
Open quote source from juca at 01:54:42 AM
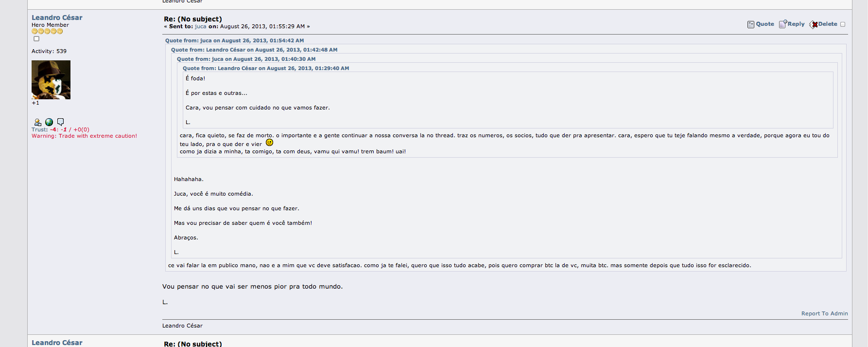pos(234,40)
